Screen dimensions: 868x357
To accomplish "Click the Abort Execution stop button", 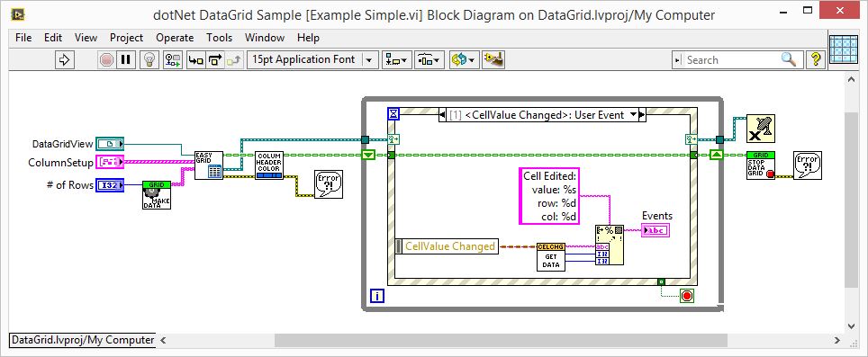I will click(x=106, y=59).
